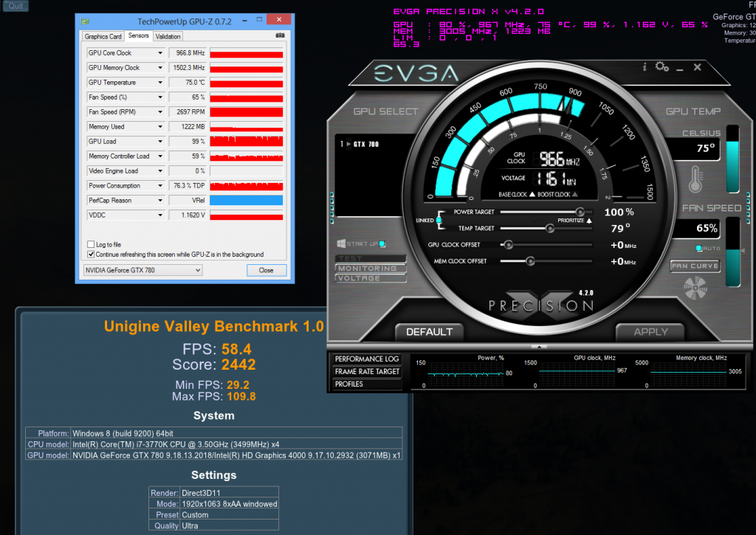
Task: Toggle the Auto fan speed checkbox
Action: pos(699,248)
